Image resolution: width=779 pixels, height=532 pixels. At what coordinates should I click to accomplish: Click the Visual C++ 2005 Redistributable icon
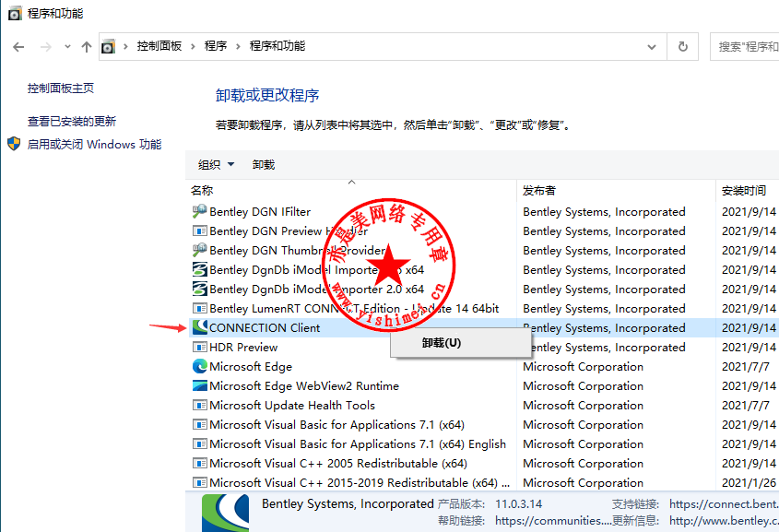pyautogui.click(x=200, y=464)
